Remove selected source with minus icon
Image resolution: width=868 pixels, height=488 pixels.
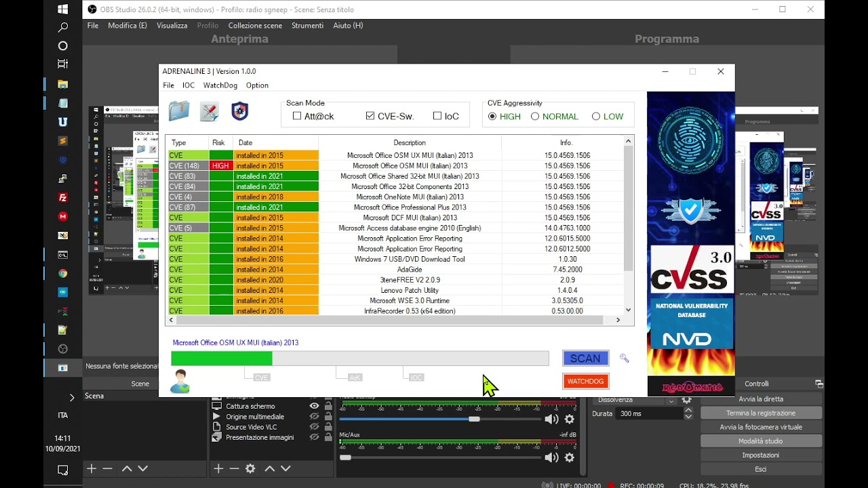click(235, 468)
